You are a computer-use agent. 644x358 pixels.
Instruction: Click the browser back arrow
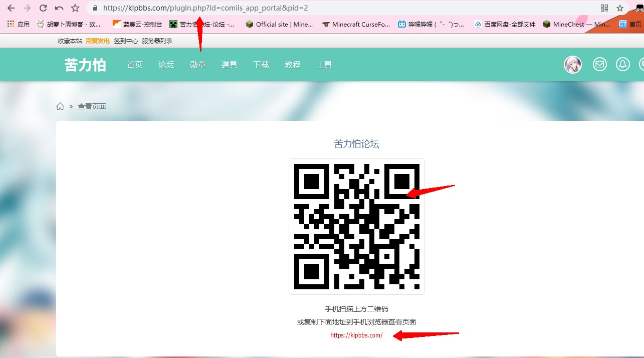pos(11,8)
